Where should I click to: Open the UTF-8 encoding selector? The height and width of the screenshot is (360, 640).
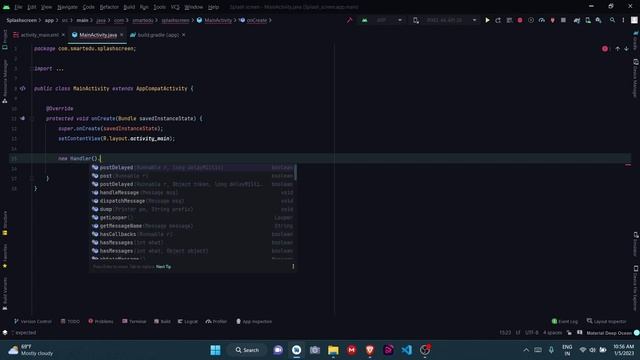click(x=531, y=333)
